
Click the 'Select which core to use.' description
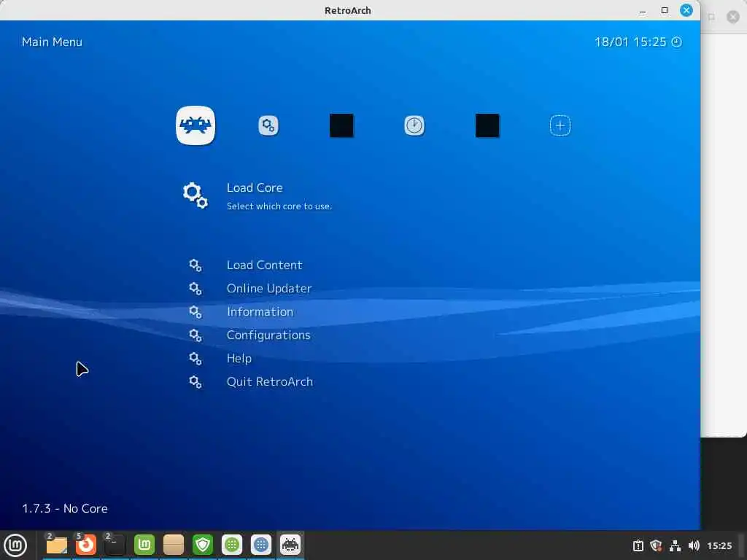279,206
